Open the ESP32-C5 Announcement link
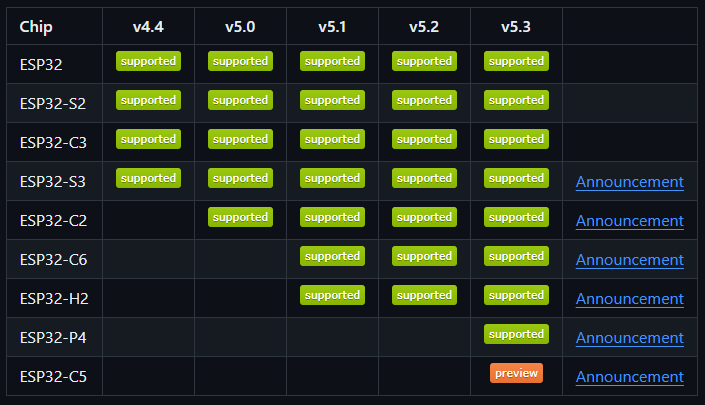705x405 pixels. pos(629,377)
